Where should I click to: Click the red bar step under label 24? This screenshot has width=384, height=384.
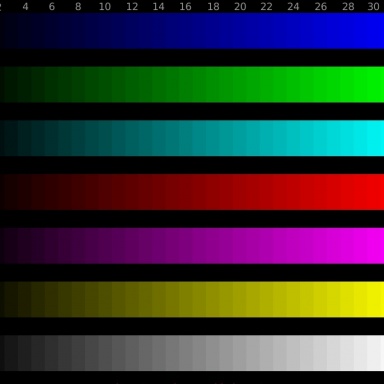(x=293, y=192)
